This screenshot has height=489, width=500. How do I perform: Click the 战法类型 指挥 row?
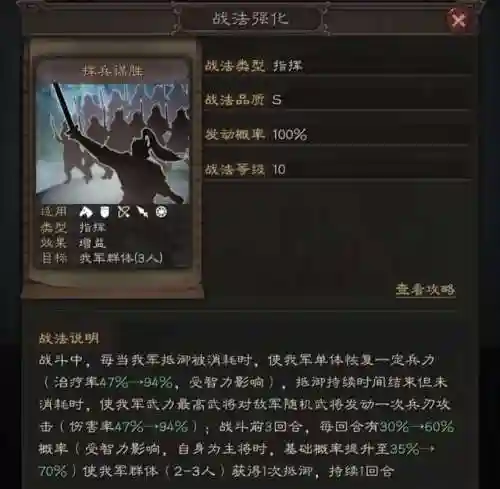click(337, 66)
